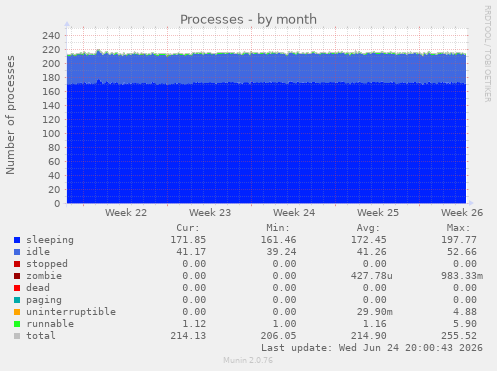The image size is (497, 371).
Task: Click total current value 214.13
Action: click(x=188, y=336)
